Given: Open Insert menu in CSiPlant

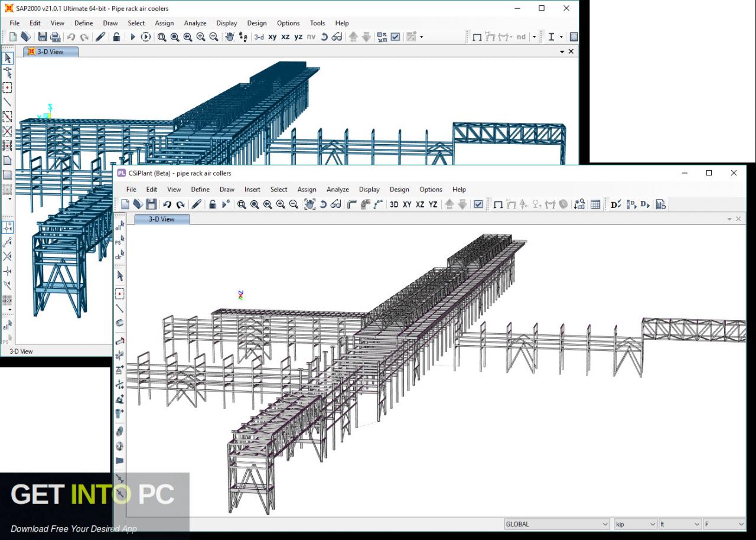Looking at the screenshot, I should [252, 190].
